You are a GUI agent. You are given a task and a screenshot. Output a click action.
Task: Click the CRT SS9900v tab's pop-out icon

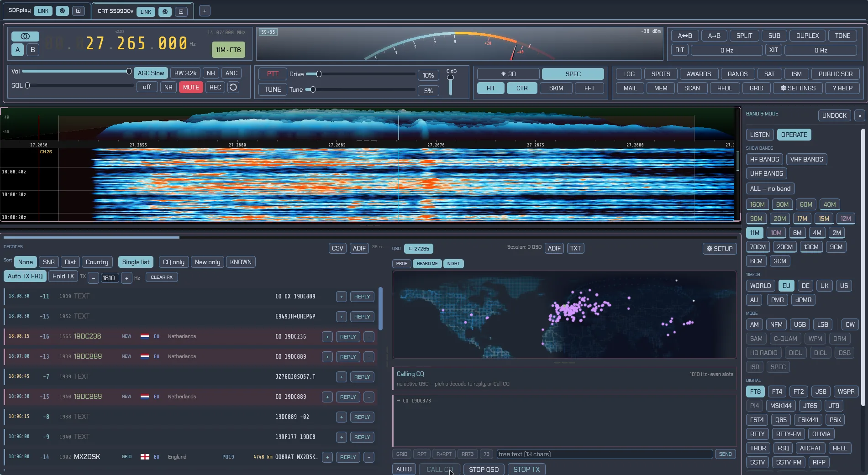click(x=181, y=11)
